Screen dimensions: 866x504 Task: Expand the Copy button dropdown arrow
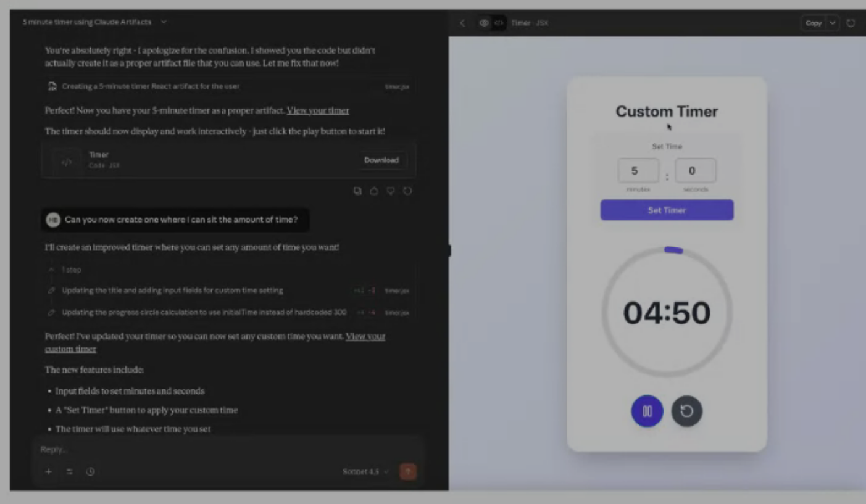point(833,23)
